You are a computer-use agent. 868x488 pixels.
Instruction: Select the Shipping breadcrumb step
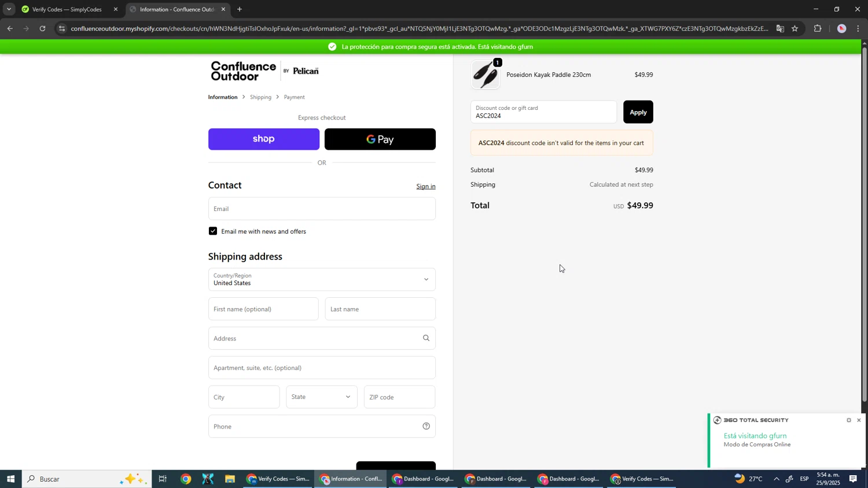260,97
